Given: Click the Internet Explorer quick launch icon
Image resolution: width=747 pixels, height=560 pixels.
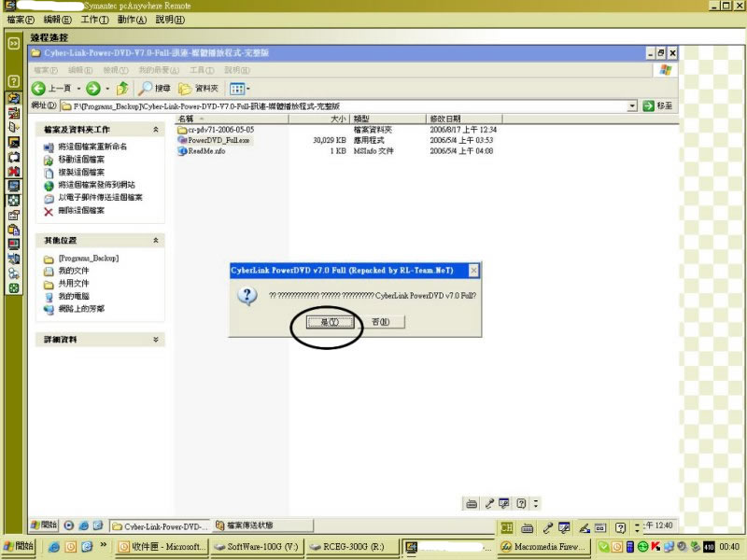Looking at the screenshot, I should 54,547.
